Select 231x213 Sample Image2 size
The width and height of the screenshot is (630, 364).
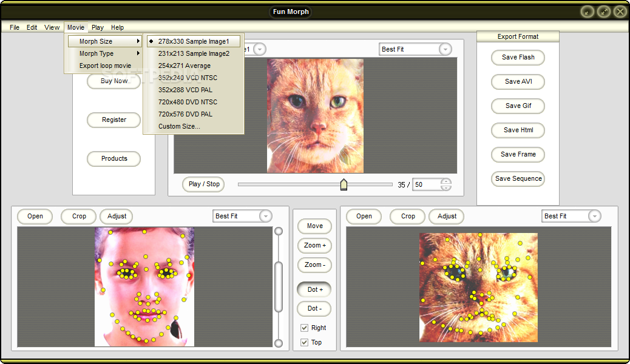pyautogui.click(x=194, y=53)
